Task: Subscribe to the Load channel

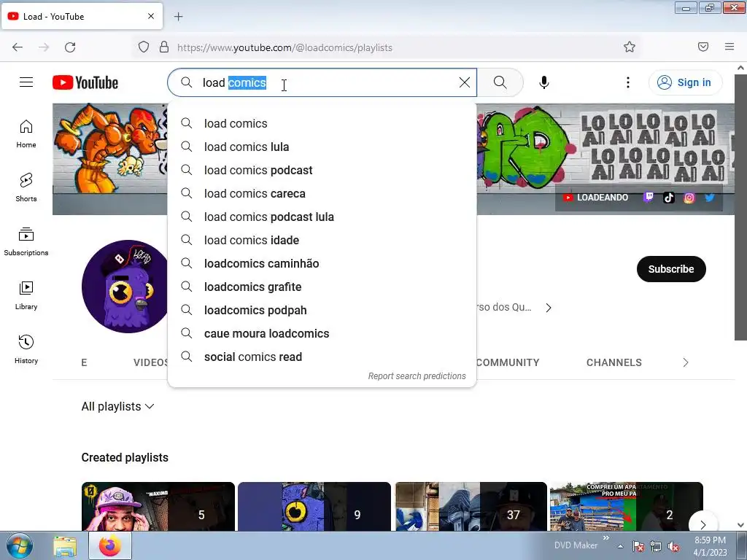Action: pyautogui.click(x=671, y=269)
